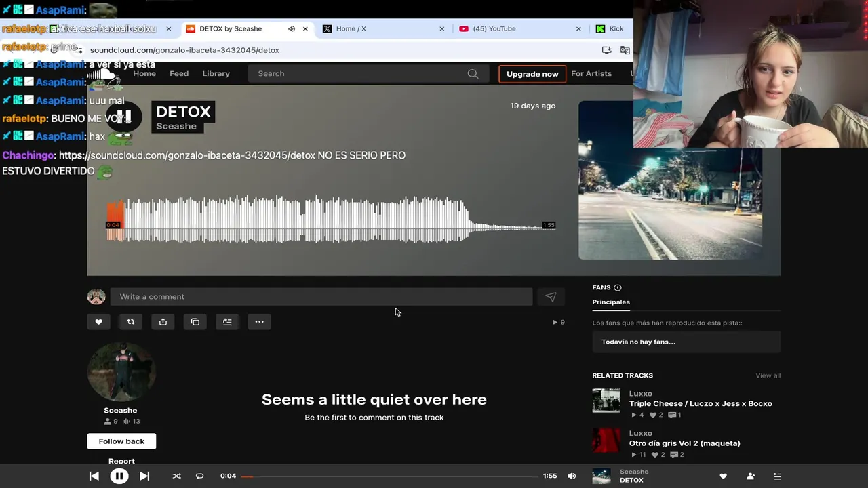Viewport: 868px width, 488px height.
Task: Open For Artists nav link
Action: 591,73
